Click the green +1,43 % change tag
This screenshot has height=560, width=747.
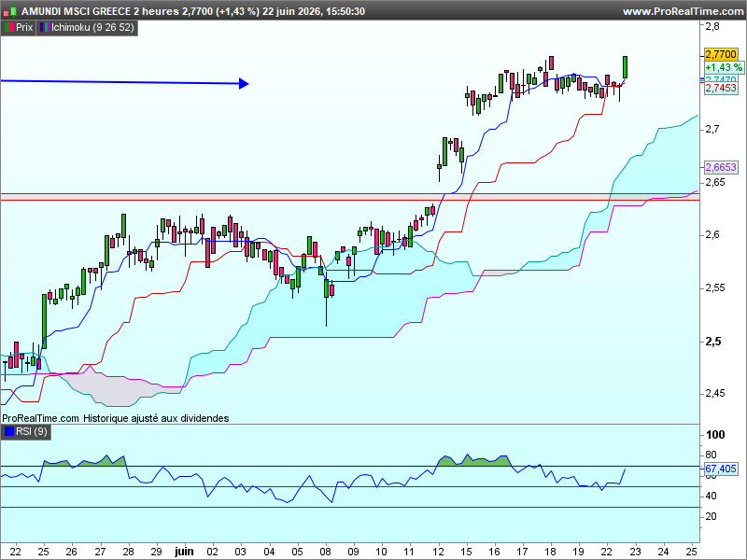(723, 67)
